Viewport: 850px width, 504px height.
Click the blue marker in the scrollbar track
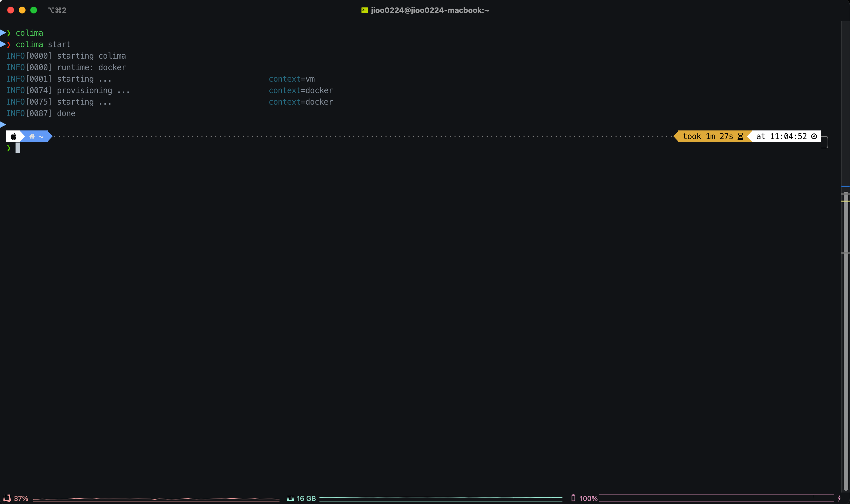[x=845, y=186]
